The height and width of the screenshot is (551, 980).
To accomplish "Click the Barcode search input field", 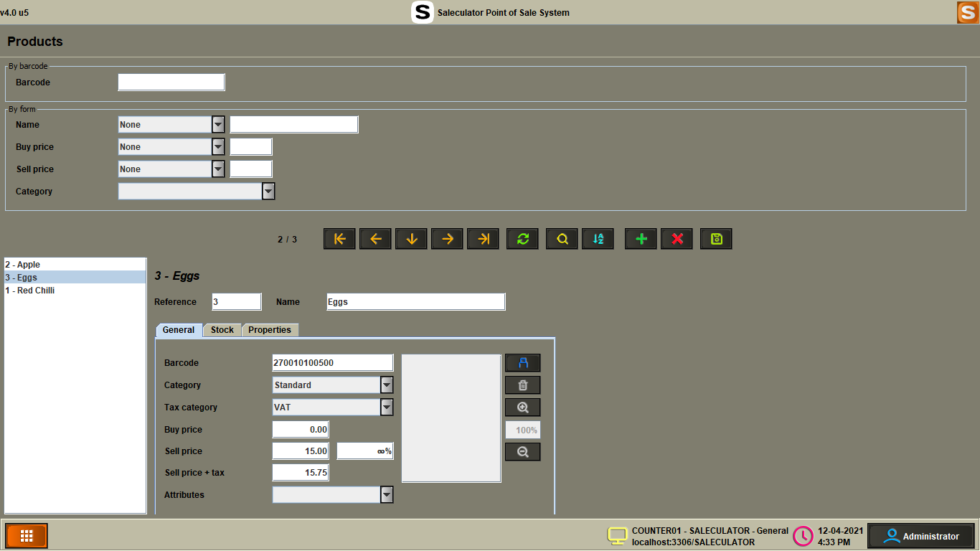I will [171, 83].
